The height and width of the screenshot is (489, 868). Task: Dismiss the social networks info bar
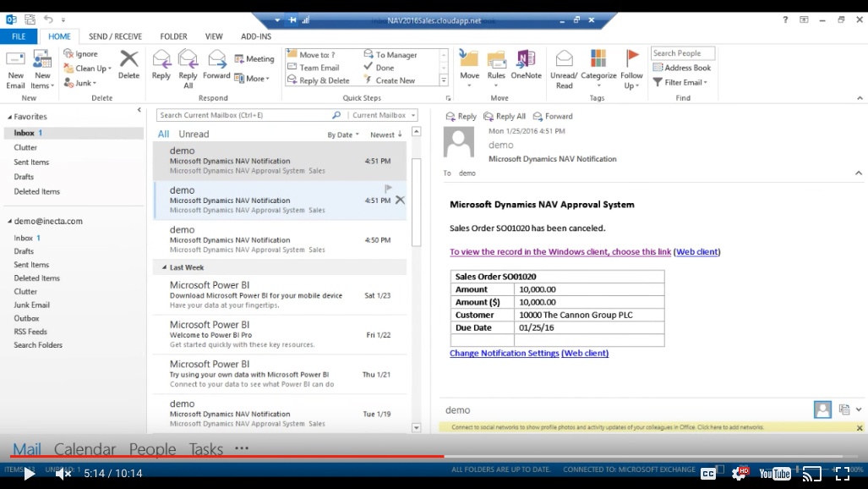860,428
